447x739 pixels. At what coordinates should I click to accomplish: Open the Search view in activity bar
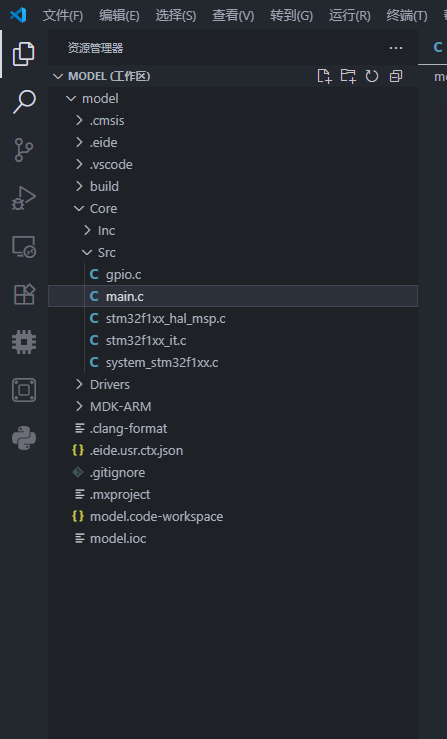pos(24,101)
